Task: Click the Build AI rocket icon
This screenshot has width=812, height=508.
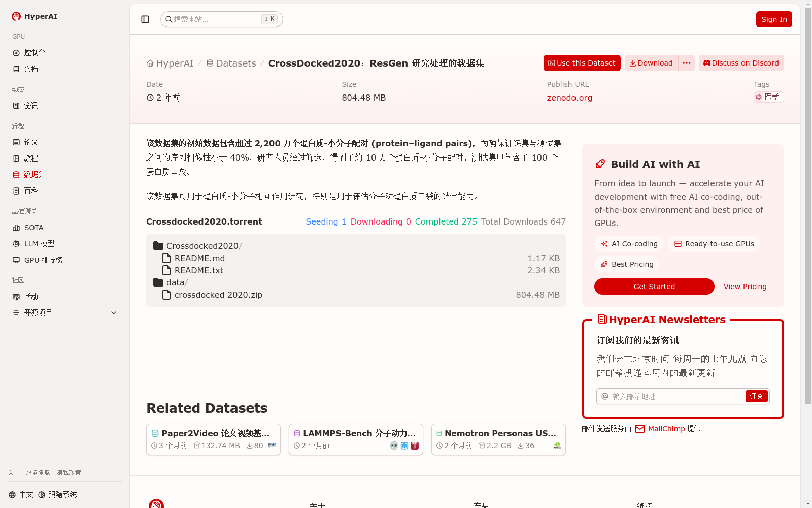Action: pyautogui.click(x=600, y=164)
